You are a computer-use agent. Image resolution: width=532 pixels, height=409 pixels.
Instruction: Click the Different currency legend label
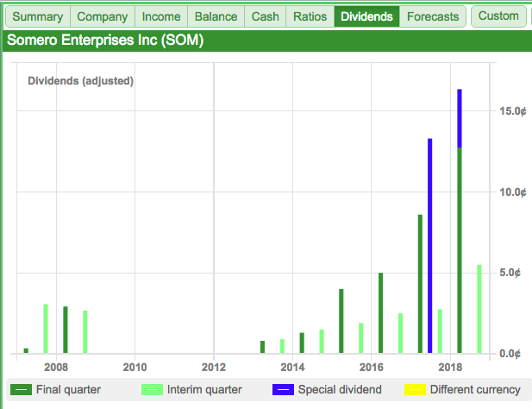[x=475, y=390]
